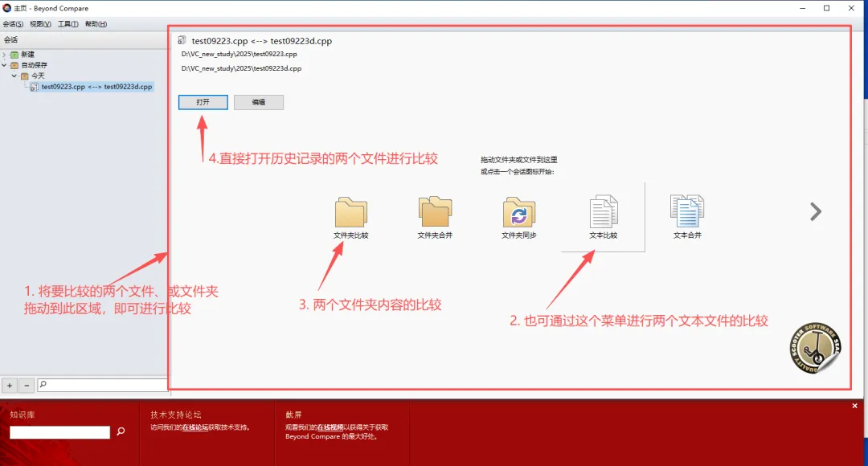Show more session types with right chevron

(816, 211)
